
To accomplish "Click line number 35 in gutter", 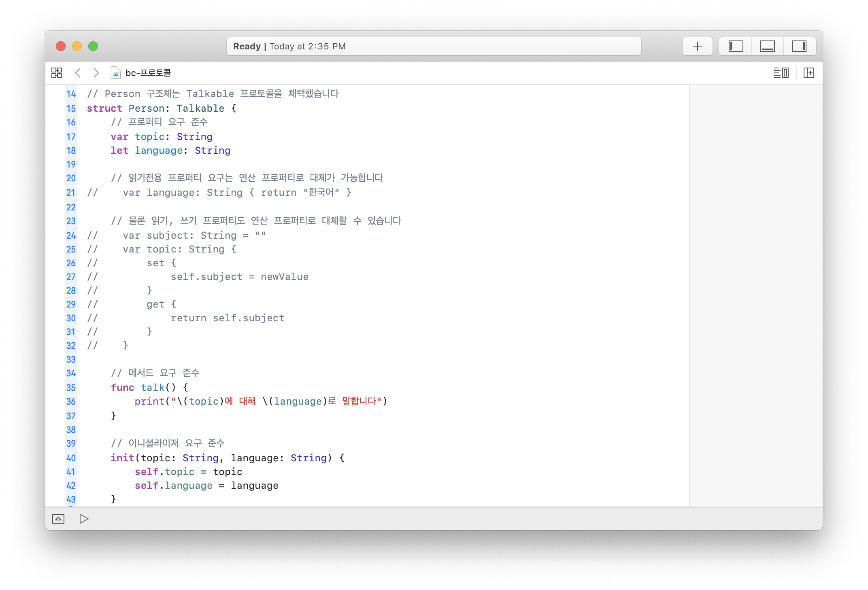I will tap(71, 388).
